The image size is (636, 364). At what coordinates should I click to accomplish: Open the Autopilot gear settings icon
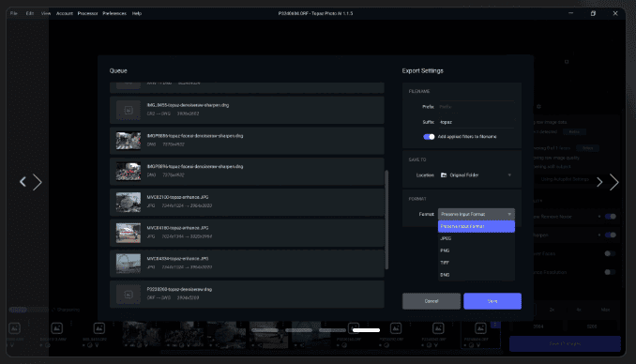tap(538, 107)
